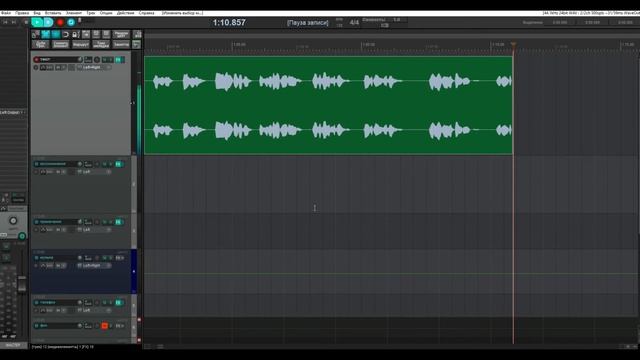This screenshot has height=360, width=640.
Task: Click the first selection time field at the top right
Action: pyautogui.click(x=560, y=22)
